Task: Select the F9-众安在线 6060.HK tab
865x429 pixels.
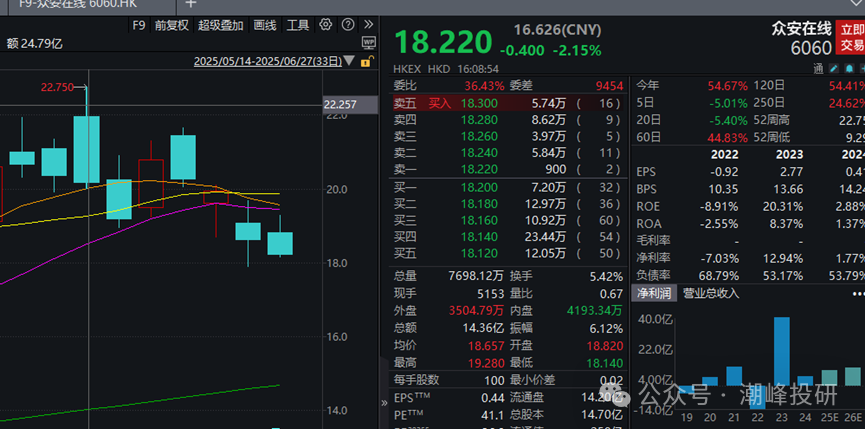Action: tap(77, 4)
